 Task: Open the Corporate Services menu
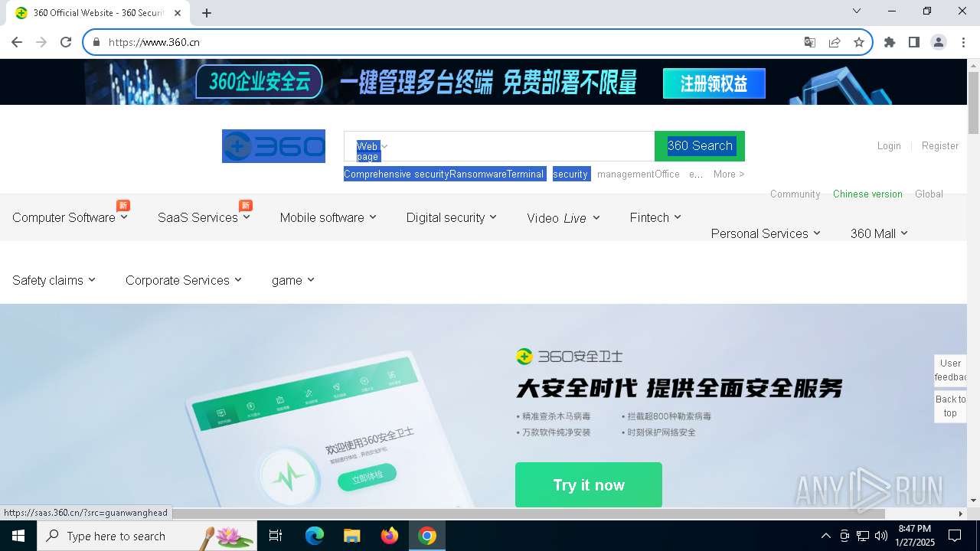tap(184, 280)
